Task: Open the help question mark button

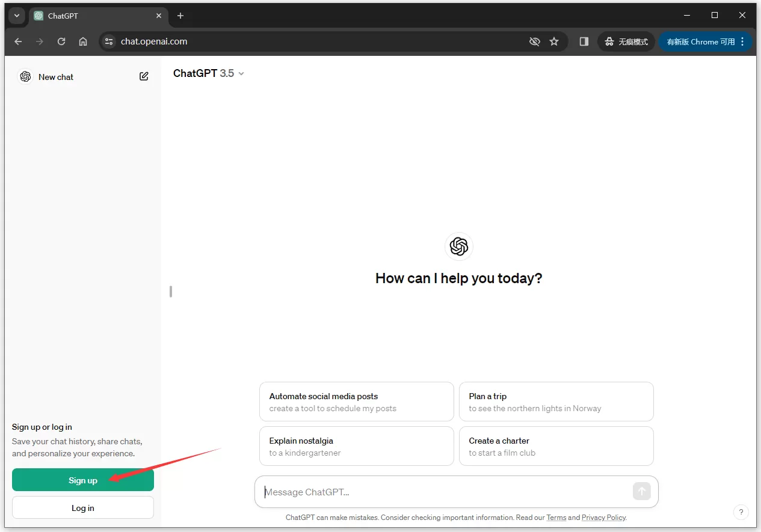Action: coord(741,512)
